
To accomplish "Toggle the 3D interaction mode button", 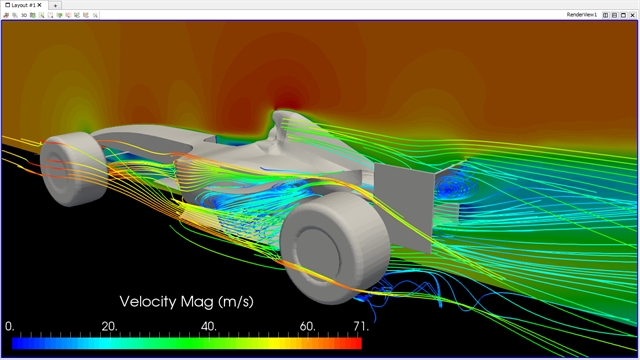I will point(24,15).
